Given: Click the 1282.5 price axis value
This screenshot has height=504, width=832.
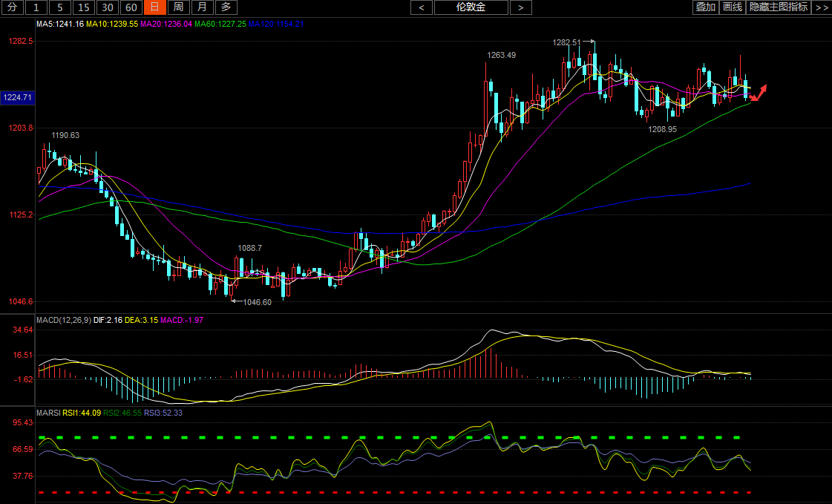Looking at the screenshot, I should click(21, 41).
